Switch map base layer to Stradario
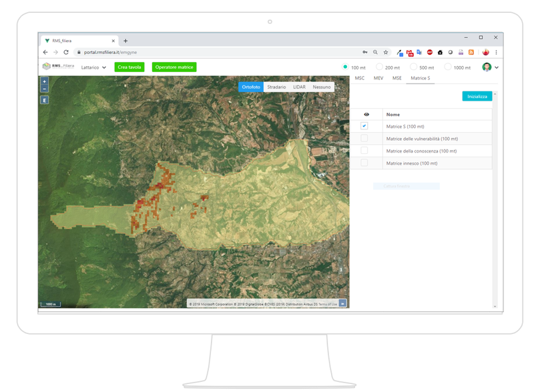Screen dimensions: 534x392 (276, 87)
